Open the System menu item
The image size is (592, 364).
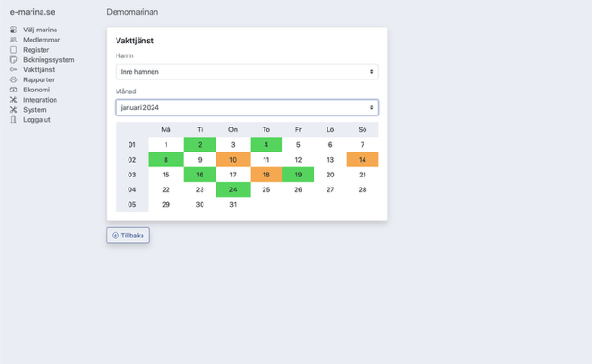35,110
